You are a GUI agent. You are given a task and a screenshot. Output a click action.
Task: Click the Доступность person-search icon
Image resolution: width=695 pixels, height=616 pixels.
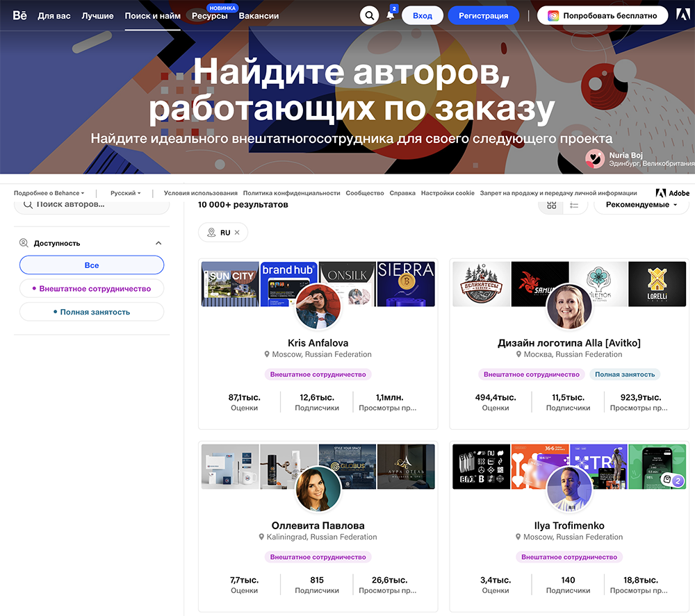tap(24, 243)
